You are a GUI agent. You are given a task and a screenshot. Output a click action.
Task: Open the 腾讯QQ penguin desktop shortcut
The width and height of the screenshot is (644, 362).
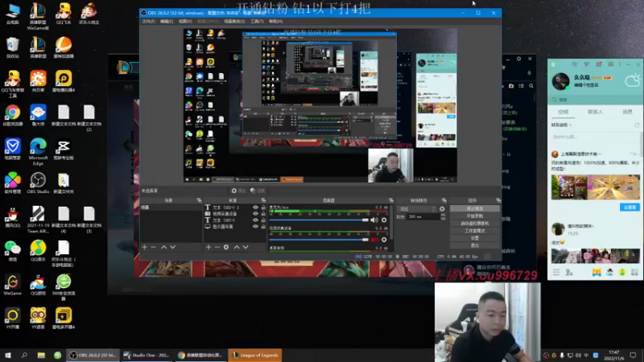[12, 217]
